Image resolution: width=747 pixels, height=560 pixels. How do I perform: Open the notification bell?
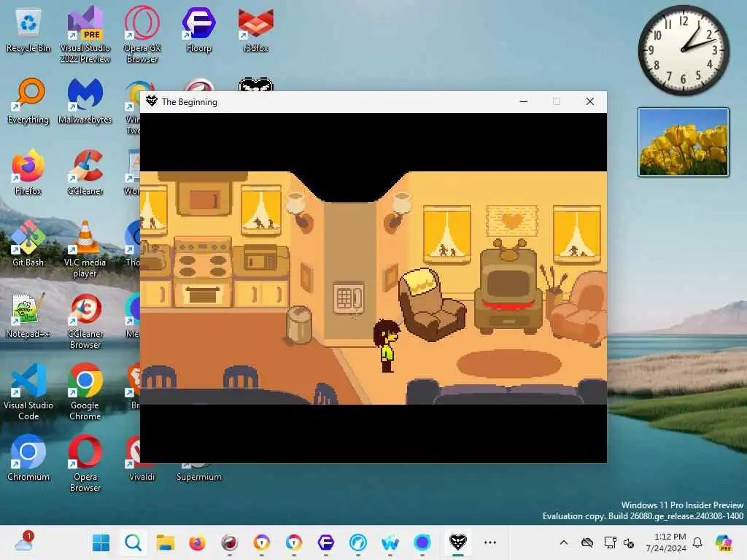(x=697, y=542)
